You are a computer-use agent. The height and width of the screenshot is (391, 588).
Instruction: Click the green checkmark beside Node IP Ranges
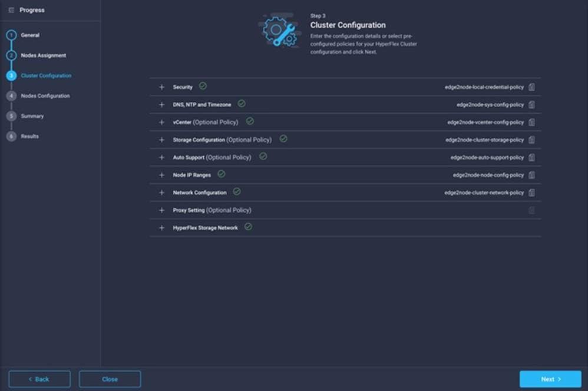(x=222, y=174)
